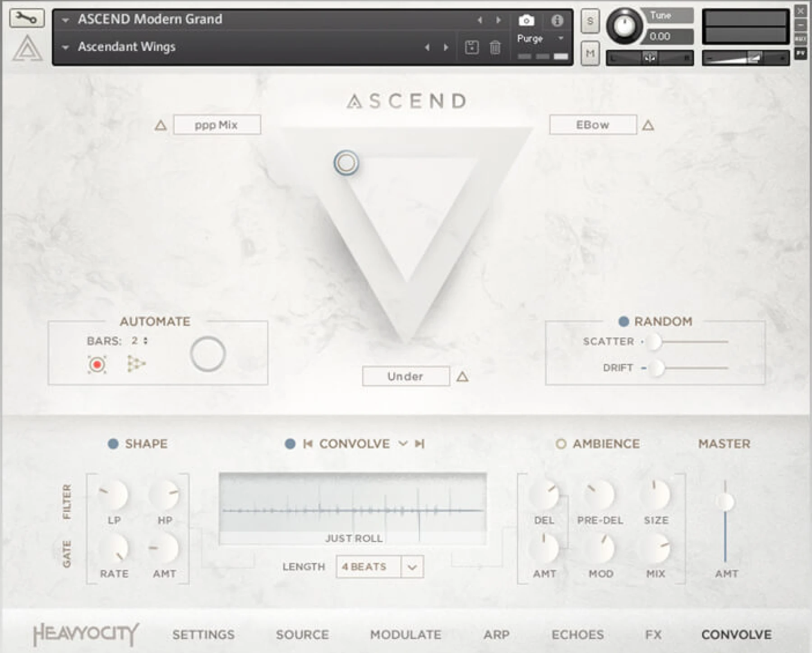This screenshot has height=653, width=812.
Task: Save preset using the floppy disk icon
Action: tap(471, 47)
